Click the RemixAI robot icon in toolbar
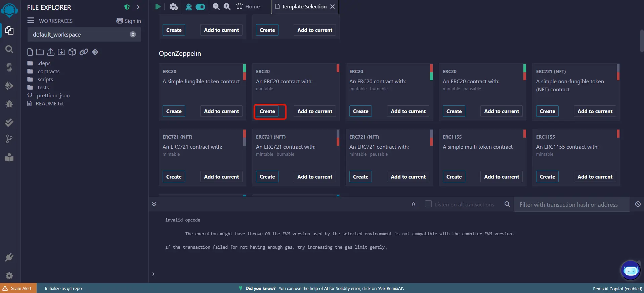Image resolution: width=644 pixels, height=293 pixels. 189,7
